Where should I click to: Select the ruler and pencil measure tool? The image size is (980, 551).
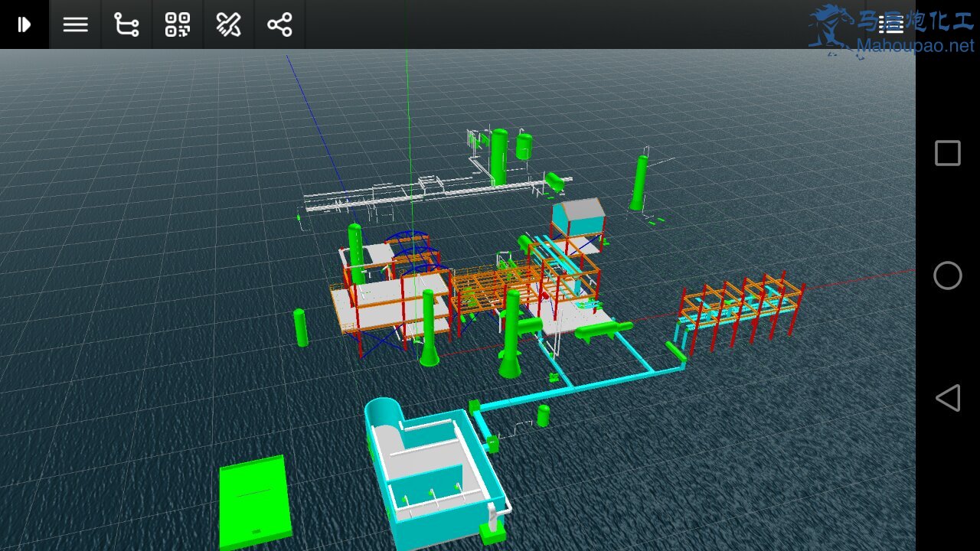(x=228, y=24)
